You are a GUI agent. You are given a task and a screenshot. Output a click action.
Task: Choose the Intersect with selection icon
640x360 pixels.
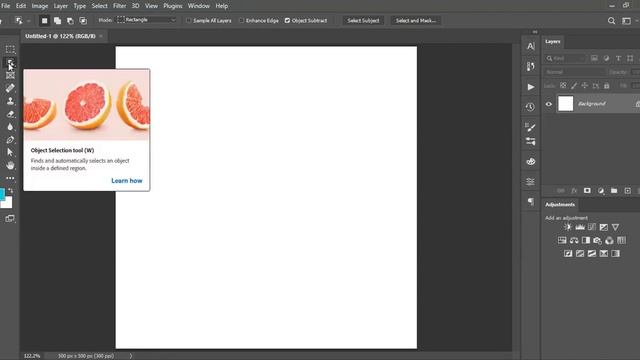[83, 20]
